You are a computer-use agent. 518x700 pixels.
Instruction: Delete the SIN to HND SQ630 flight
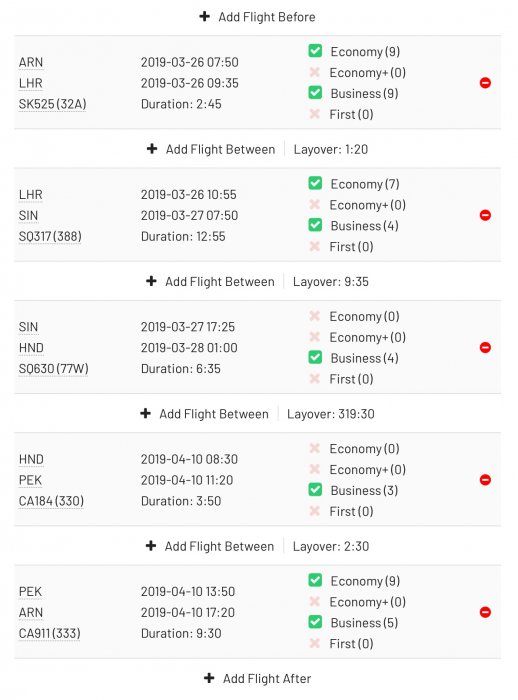[485, 347]
